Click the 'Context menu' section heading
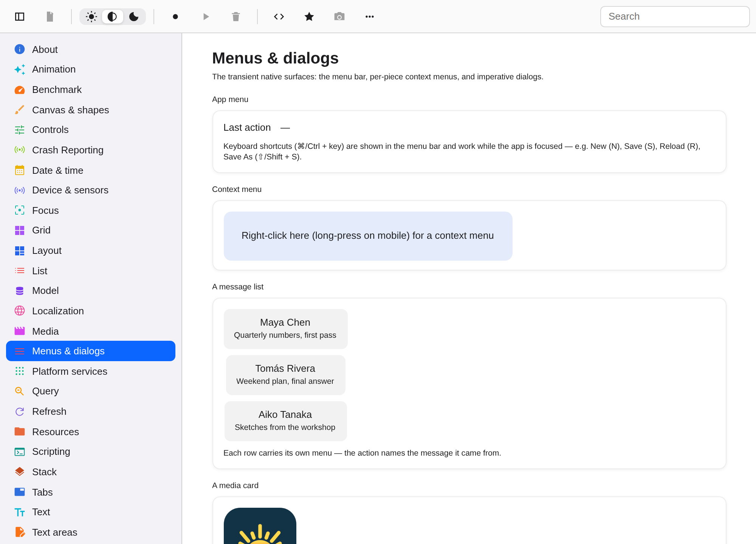The height and width of the screenshot is (544, 756). coord(237,189)
